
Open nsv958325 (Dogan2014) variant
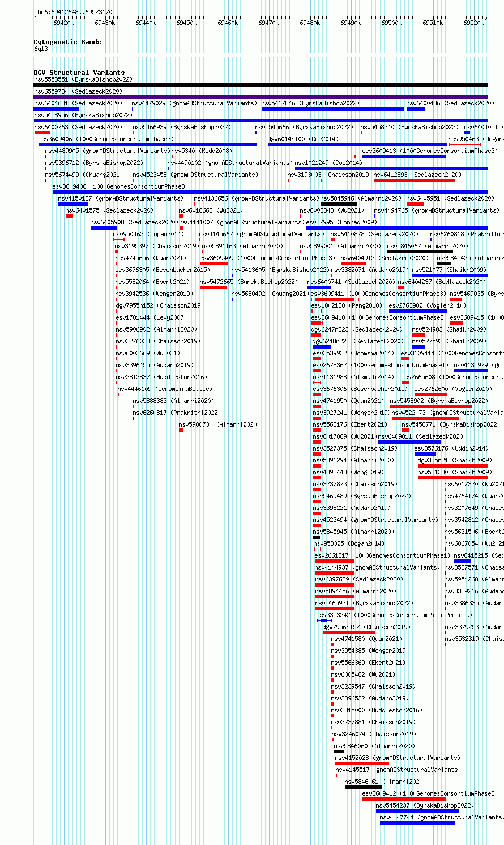point(348,544)
